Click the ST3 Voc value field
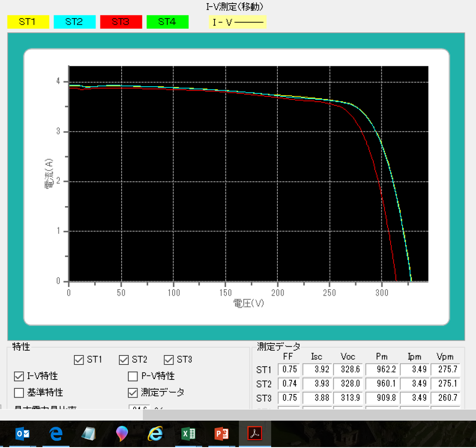 [x=348, y=398]
